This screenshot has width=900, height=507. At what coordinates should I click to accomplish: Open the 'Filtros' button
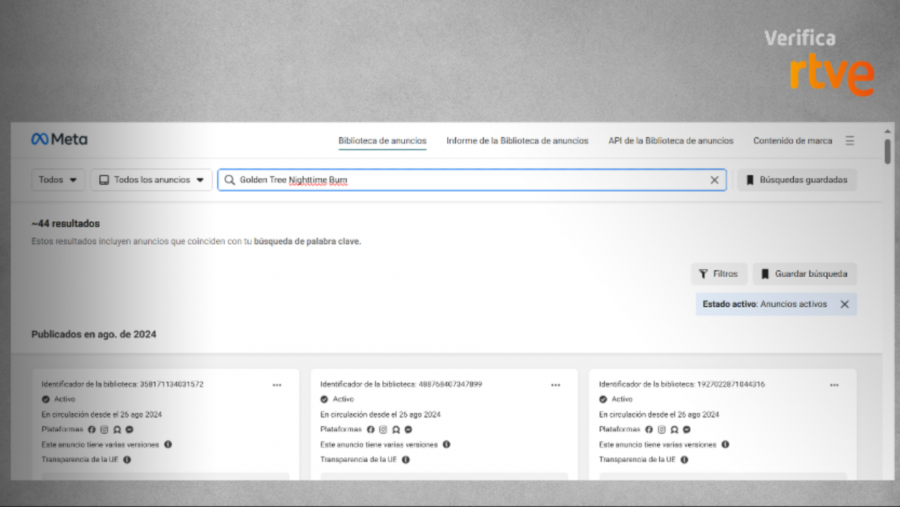click(718, 273)
